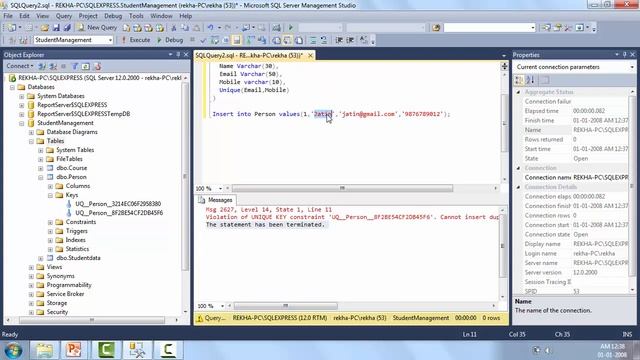Collapse the StudentManagement database node
Screen dimensions: 640x360
pyautogui.click(x=22, y=123)
